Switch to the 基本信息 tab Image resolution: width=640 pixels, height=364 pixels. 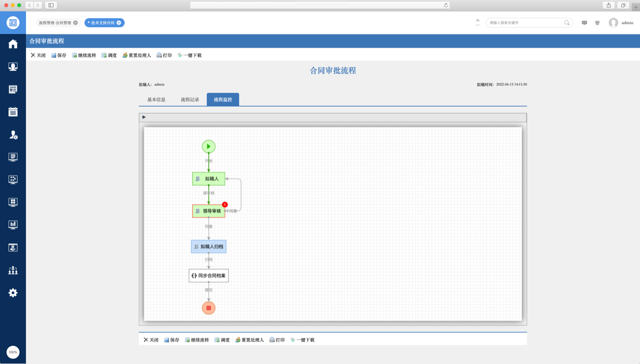click(x=156, y=100)
